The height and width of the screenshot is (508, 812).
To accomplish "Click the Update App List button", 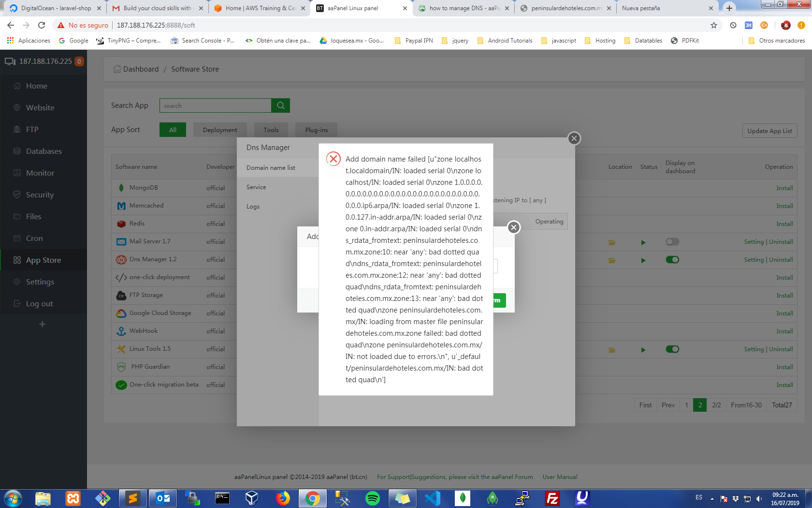I will click(x=769, y=131).
